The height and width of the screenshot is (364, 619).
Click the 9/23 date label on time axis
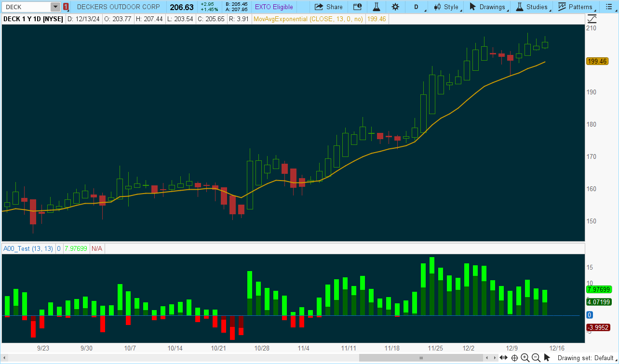[x=43, y=348]
